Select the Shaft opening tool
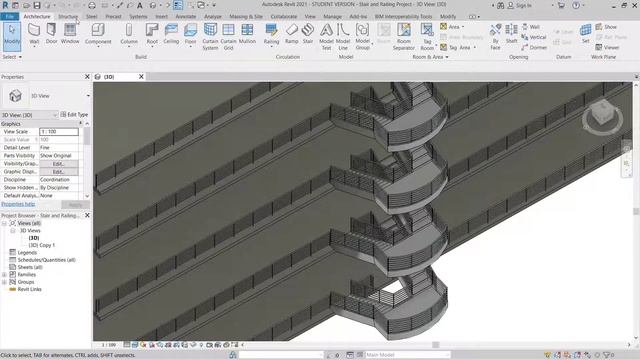Image resolution: width=640 pixels, height=360 pixels. pyautogui.click(x=511, y=33)
